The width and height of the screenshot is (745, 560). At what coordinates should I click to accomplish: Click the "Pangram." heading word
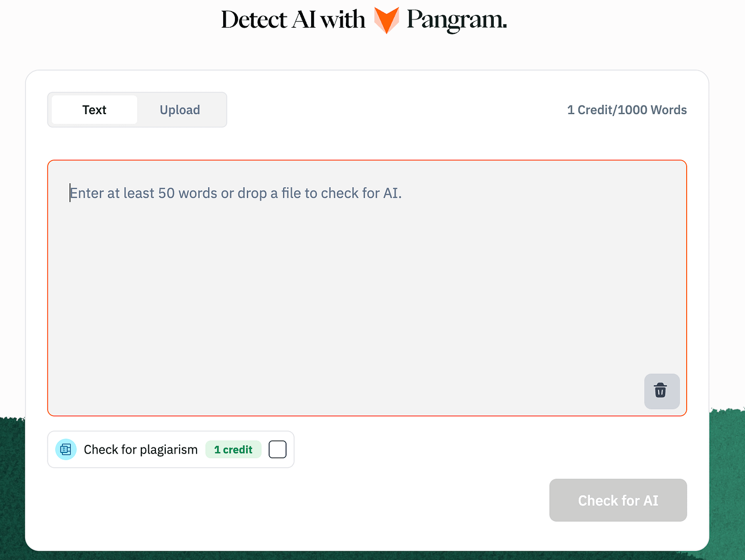457,20
